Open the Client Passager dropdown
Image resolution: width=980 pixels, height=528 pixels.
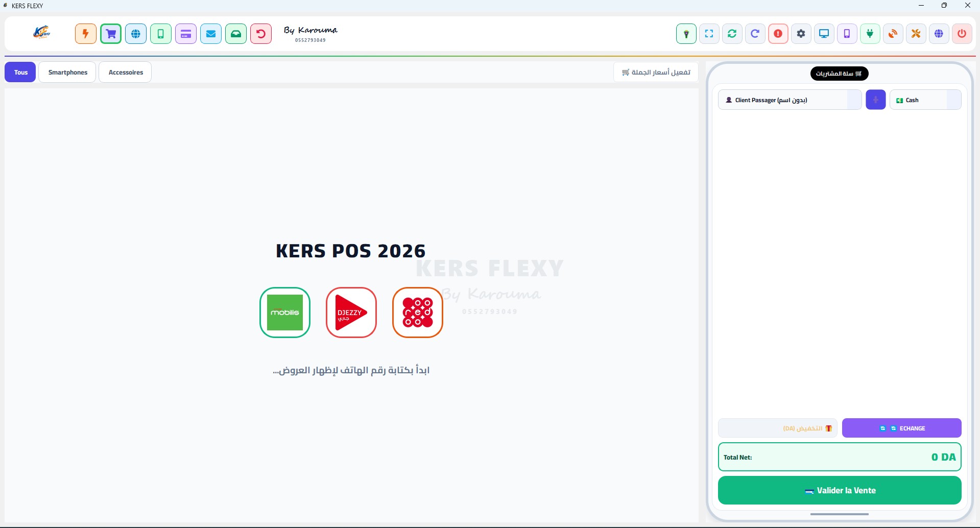[790, 100]
